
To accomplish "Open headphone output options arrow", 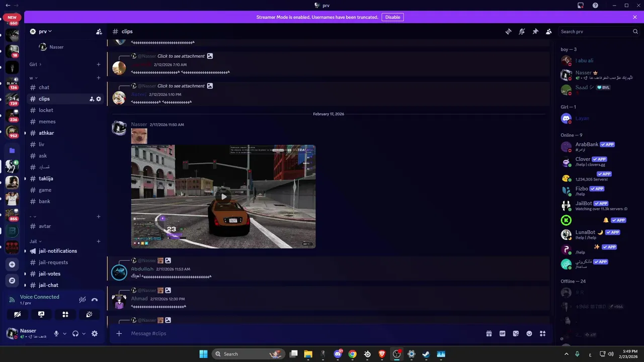I will pyautogui.click(x=84, y=333).
